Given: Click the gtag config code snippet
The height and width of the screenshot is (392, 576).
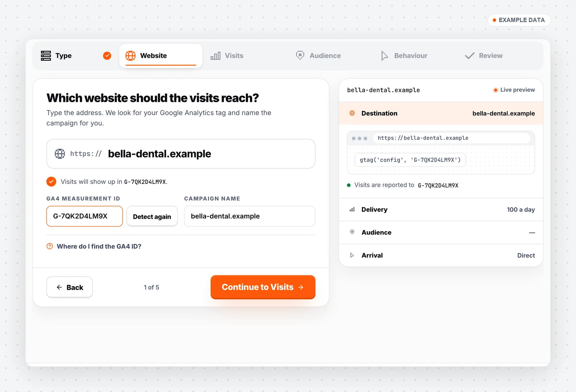Looking at the screenshot, I should [410, 160].
